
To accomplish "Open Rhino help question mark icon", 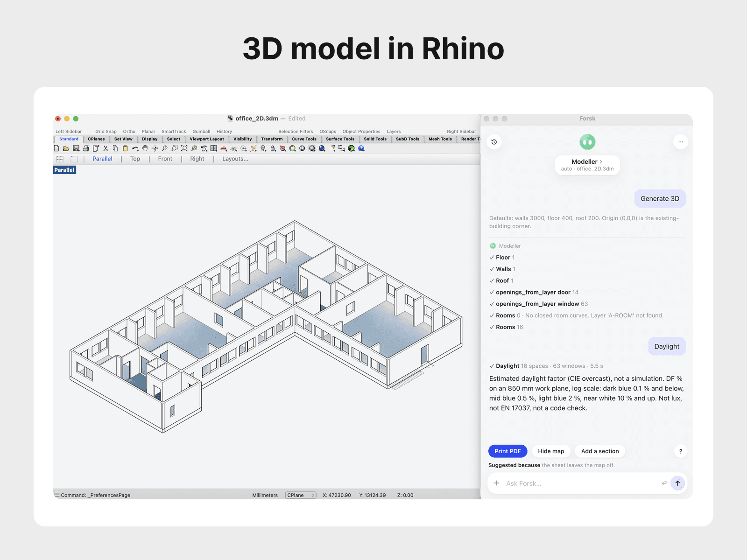I will coord(361,148).
